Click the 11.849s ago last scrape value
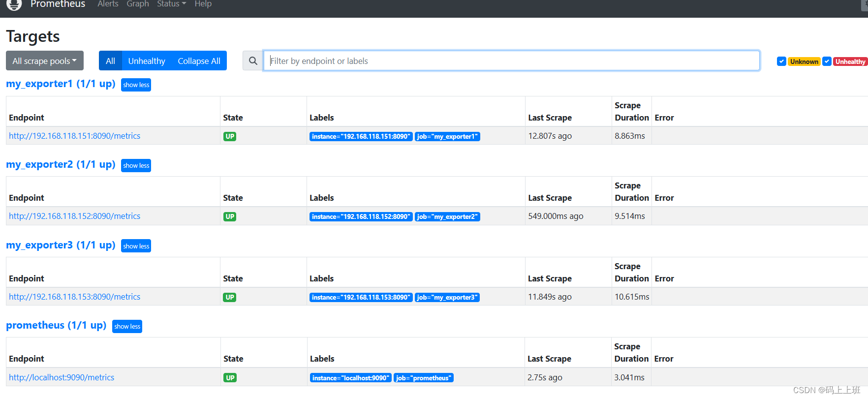 point(550,297)
